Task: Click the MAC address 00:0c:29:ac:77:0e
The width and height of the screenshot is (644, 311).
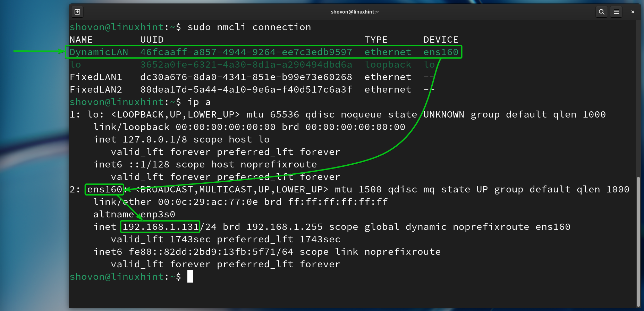Action: point(208,202)
